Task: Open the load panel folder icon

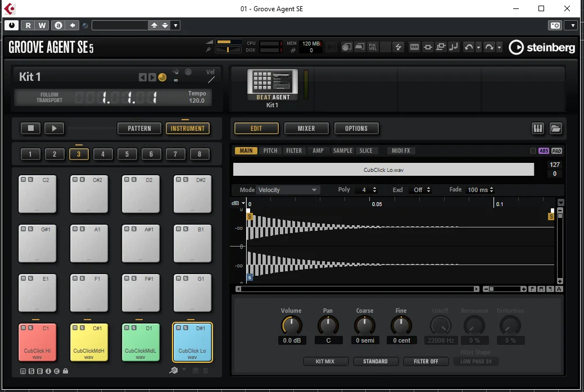Action: coord(555,129)
